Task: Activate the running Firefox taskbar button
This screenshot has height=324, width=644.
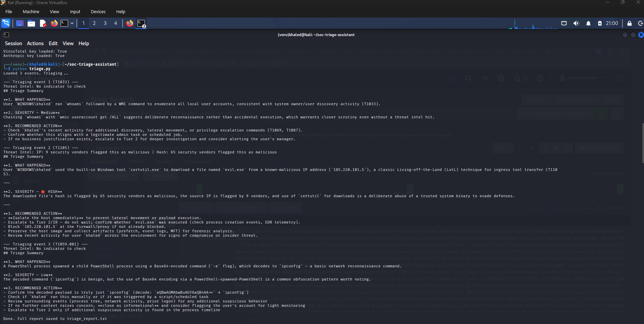Action: (x=130, y=23)
